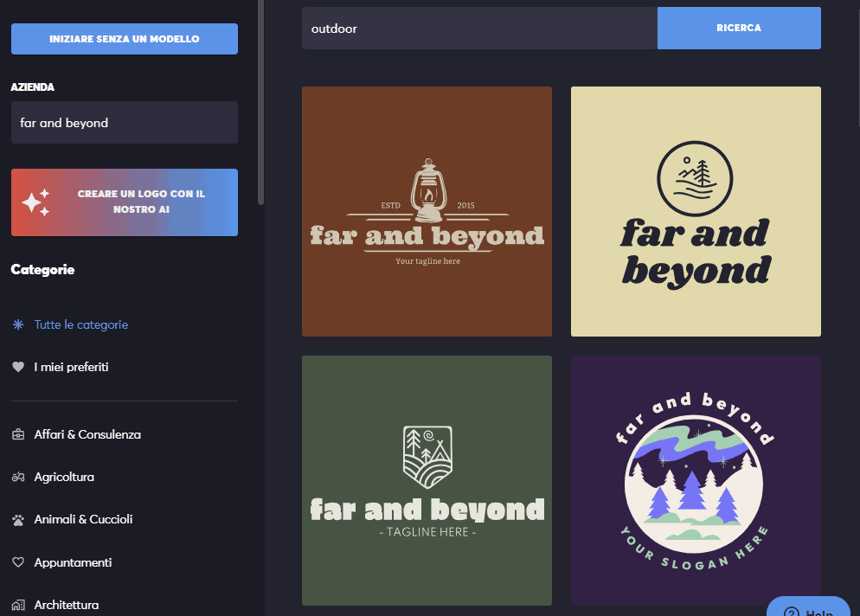This screenshot has width=860, height=616.
Task: Click the building icon next to Architettura
Action: (18, 605)
